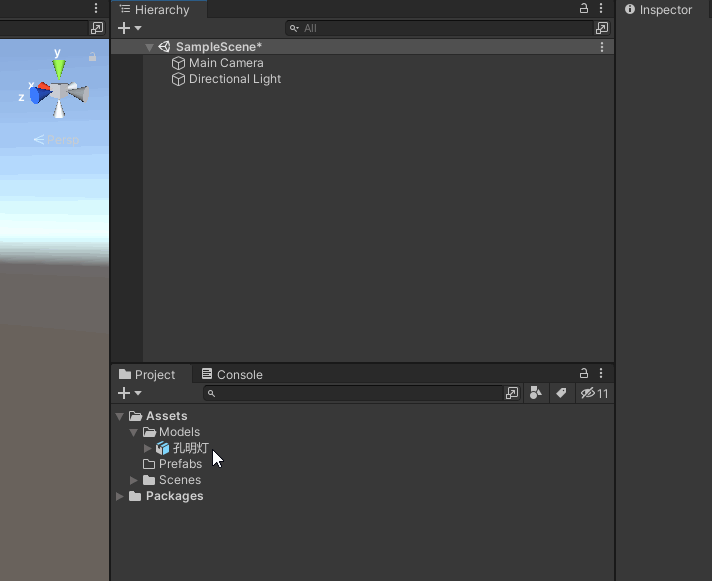Click the Assets open-folder icon
Image resolution: width=712 pixels, height=581 pixels.
(x=135, y=416)
